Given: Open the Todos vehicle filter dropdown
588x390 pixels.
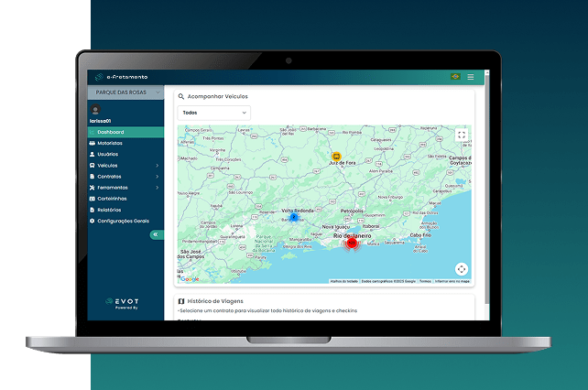Looking at the screenshot, I should tap(213, 113).
